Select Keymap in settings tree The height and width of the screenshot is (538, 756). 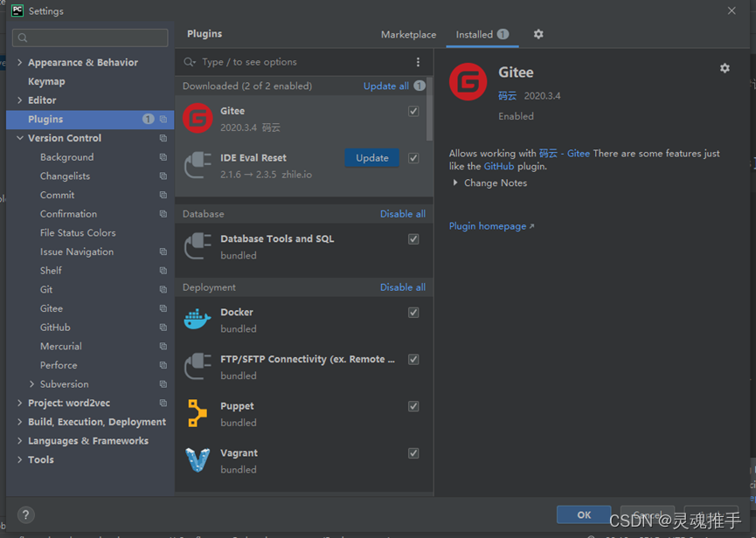pyautogui.click(x=46, y=81)
